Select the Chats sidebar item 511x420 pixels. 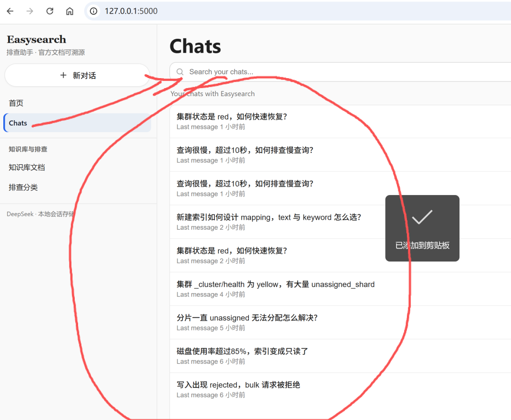[x=77, y=123]
